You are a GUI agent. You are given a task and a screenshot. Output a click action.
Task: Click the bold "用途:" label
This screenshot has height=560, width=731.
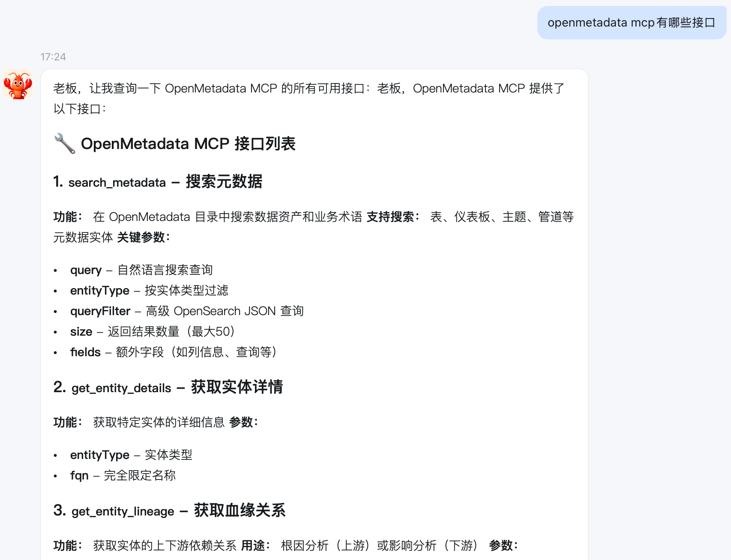pyautogui.click(x=256, y=546)
